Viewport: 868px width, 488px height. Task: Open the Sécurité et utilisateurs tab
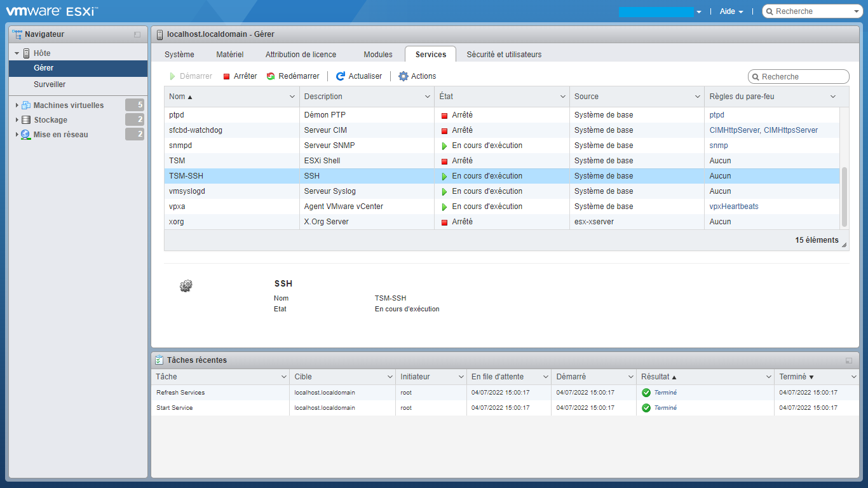(505, 55)
